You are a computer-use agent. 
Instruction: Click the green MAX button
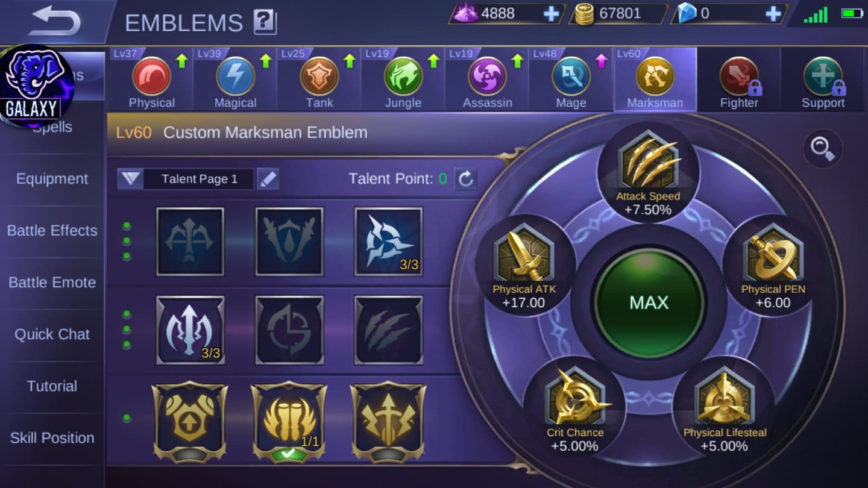[649, 302]
